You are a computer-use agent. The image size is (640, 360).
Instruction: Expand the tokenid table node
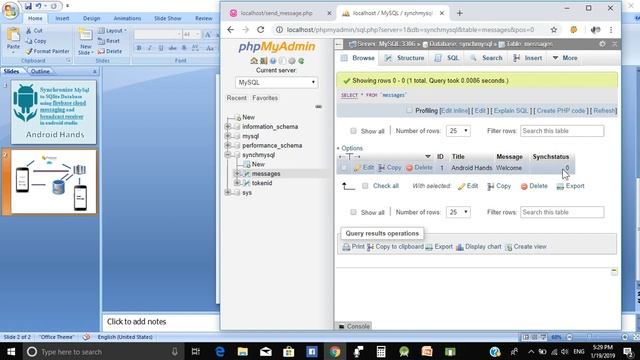237,183
